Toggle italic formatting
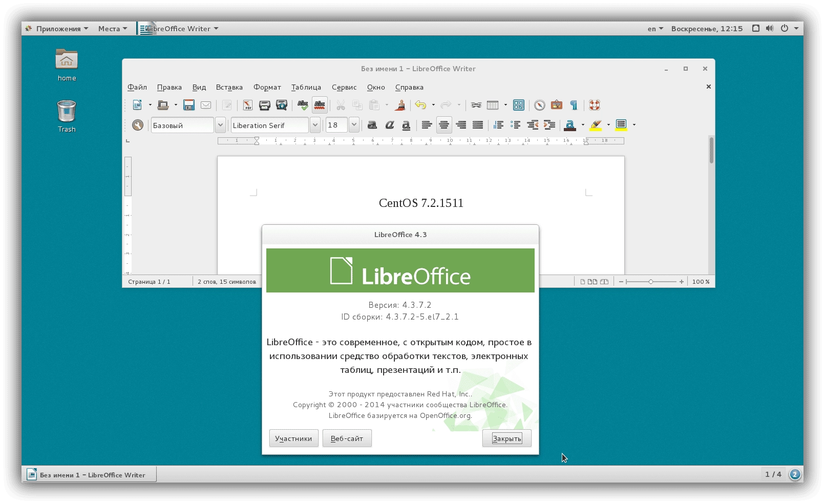Viewport: 825px width, 504px height. point(390,125)
